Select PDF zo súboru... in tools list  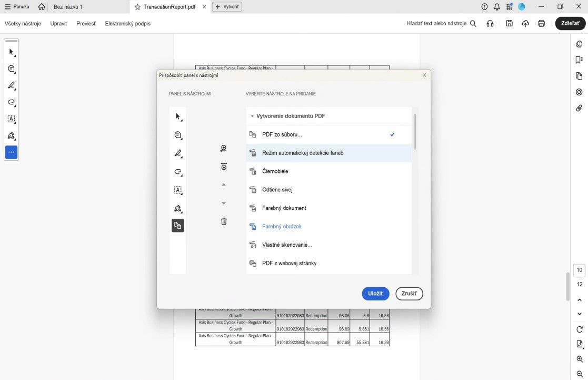tap(329, 134)
